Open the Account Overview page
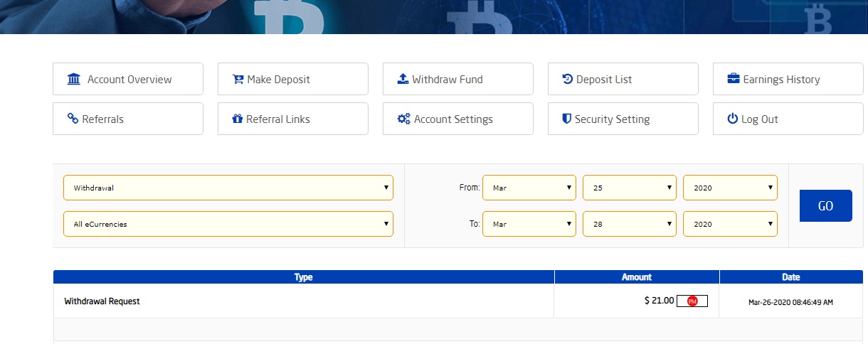Viewport: 868px width, 344px height. click(x=128, y=79)
